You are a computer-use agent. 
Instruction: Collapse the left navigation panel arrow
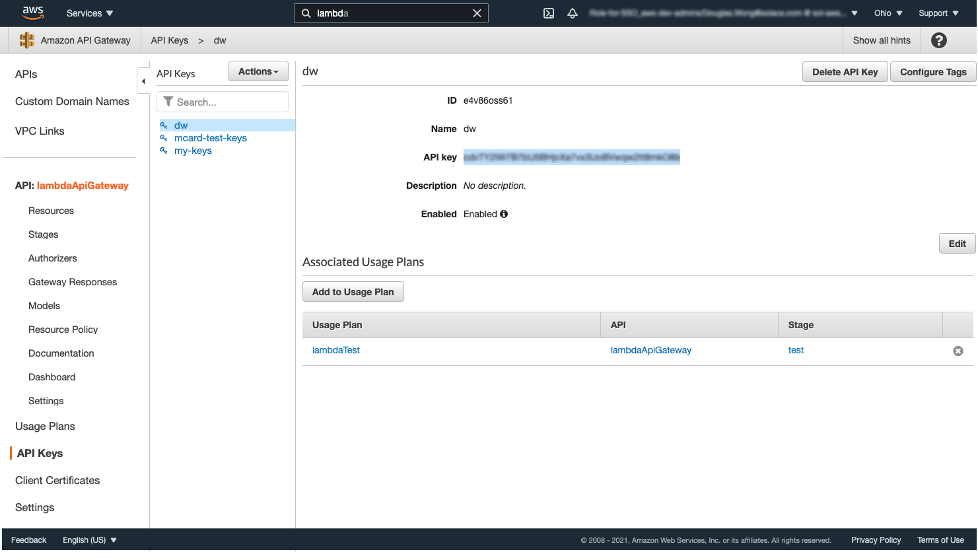[143, 81]
